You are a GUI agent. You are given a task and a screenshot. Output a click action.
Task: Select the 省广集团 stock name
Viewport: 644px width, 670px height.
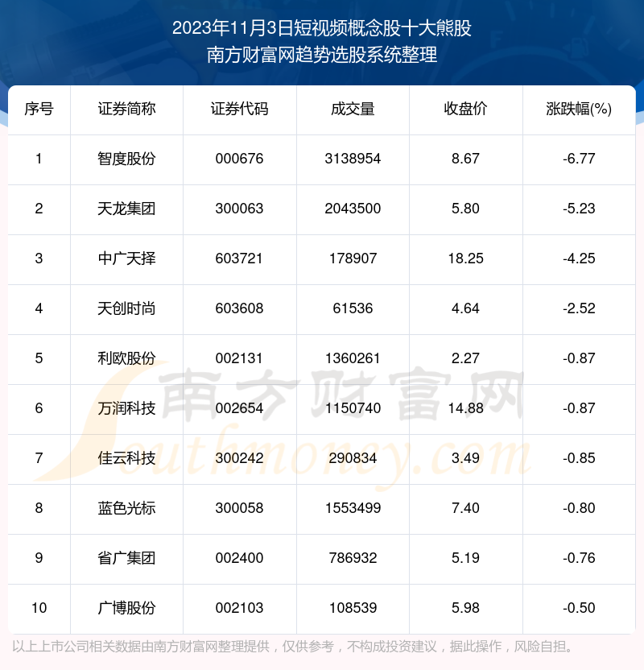[126, 558]
